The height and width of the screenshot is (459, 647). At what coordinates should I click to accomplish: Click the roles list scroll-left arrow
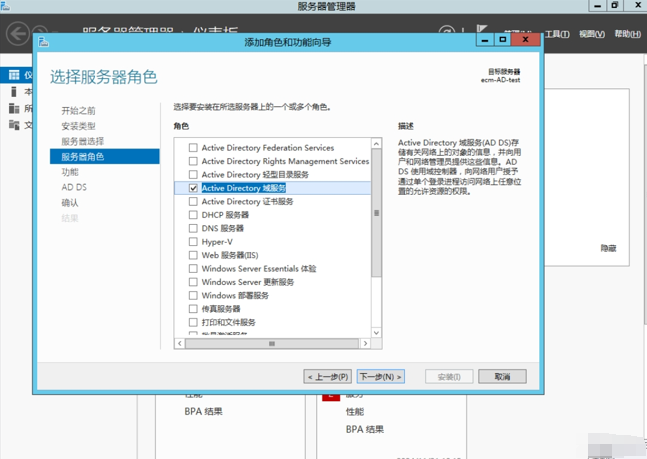pos(179,343)
